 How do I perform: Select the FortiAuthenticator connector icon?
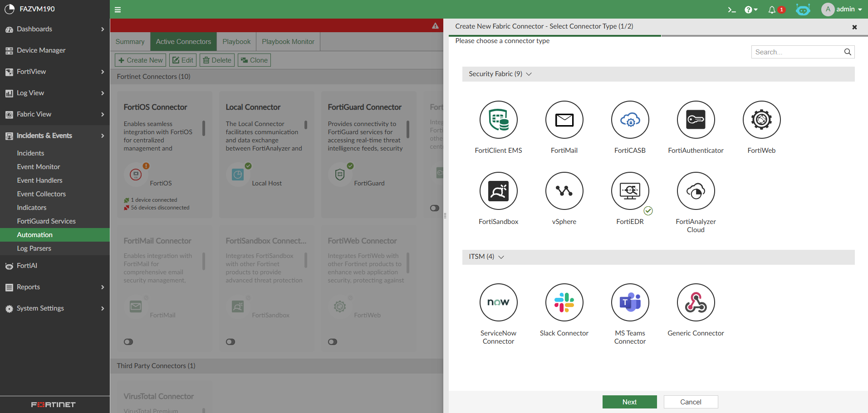point(695,120)
